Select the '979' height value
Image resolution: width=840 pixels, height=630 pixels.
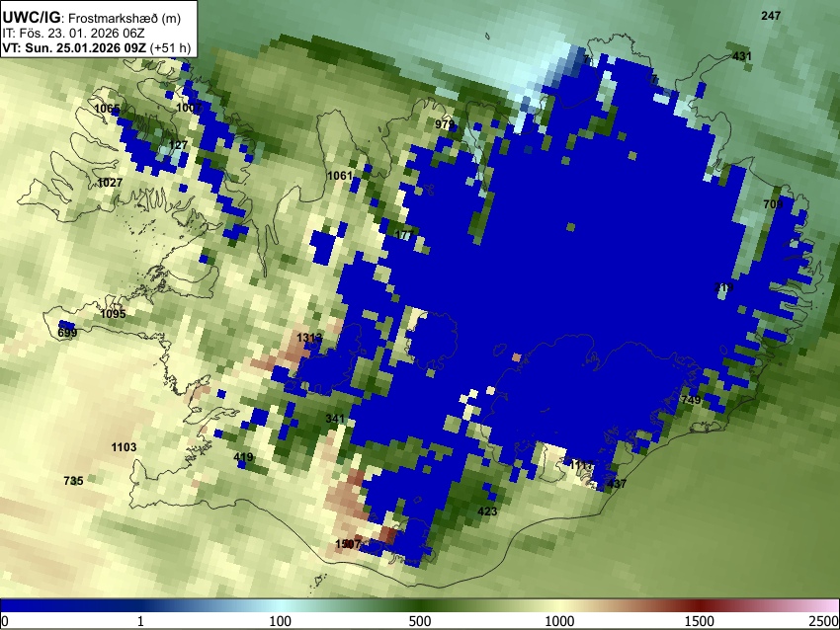(x=445, y=124)
